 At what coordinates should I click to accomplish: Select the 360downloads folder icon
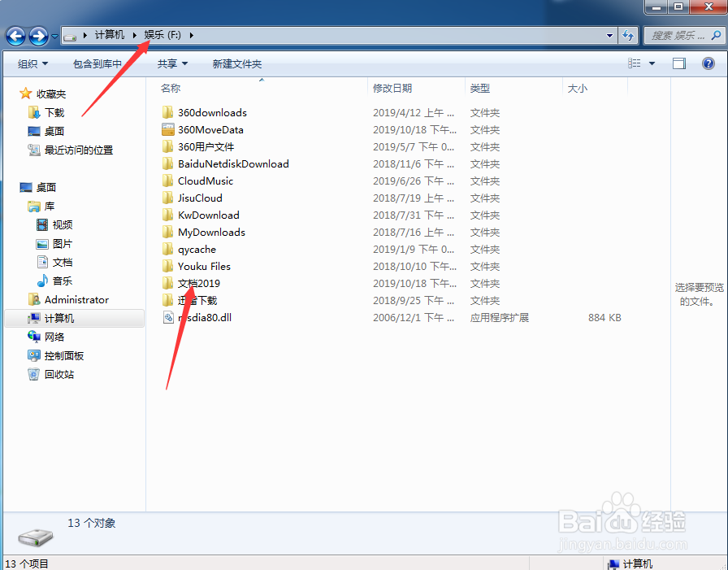tap(167, 112)
